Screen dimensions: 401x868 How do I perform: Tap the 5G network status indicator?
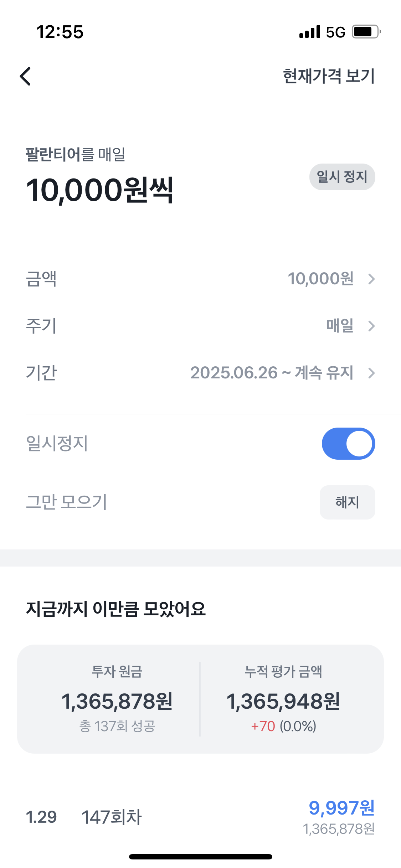click(335, 32)
